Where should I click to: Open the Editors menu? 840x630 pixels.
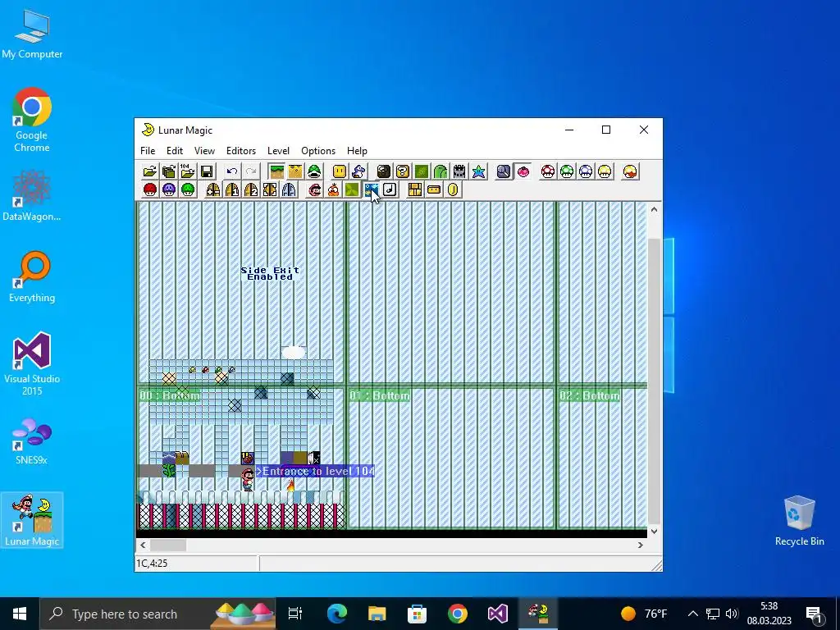pyautogui.click(x=241, y=151)
